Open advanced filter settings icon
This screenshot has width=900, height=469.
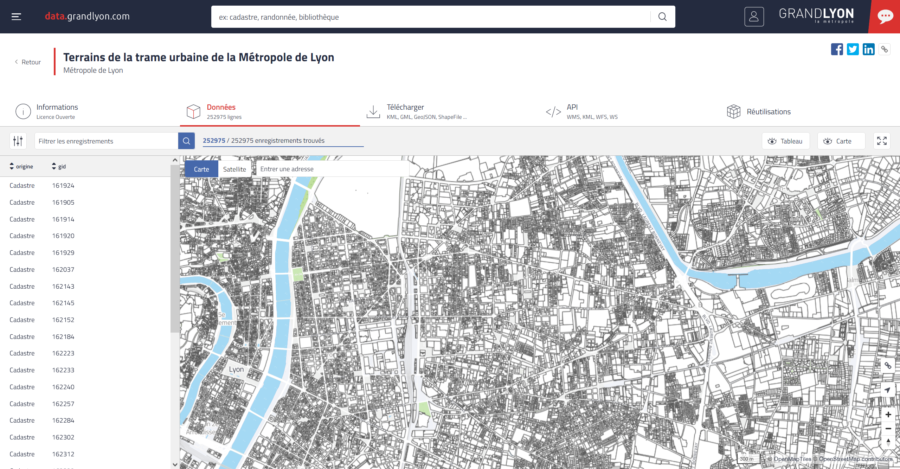17,141
